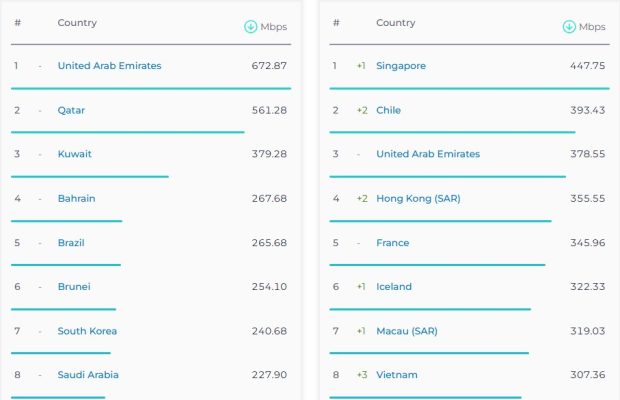The image size is (620, 400).
Task: Open France country link
Action: pos(393,243)
